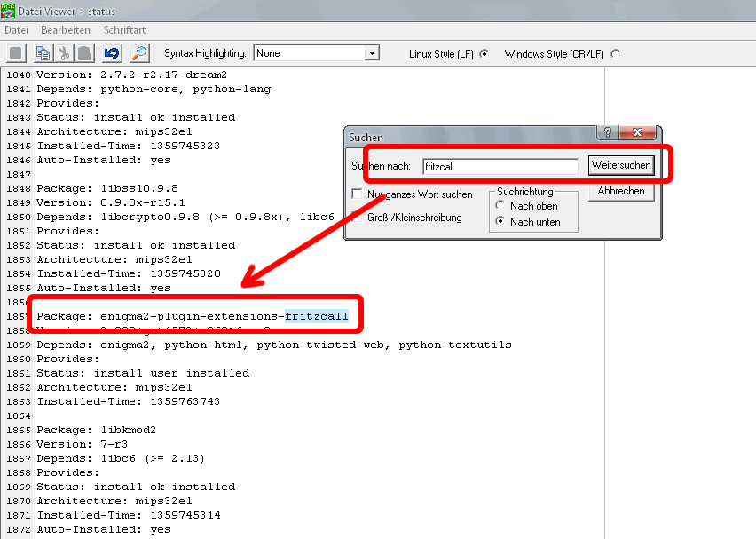Open search with the magnifier icon
Screen dimensions: 756x539
point(139,53)
